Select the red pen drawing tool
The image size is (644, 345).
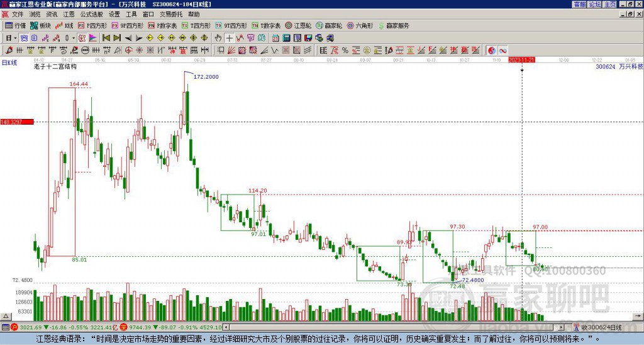[9, 50]
